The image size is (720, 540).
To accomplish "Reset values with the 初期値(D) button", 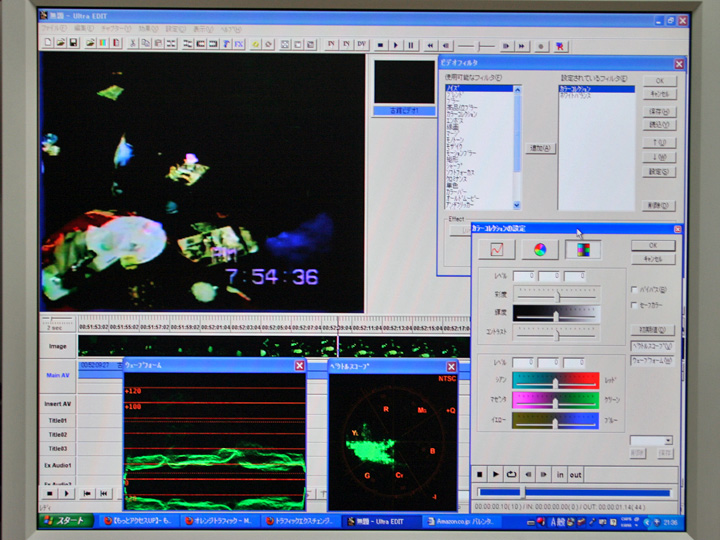I will coord(652,330).
